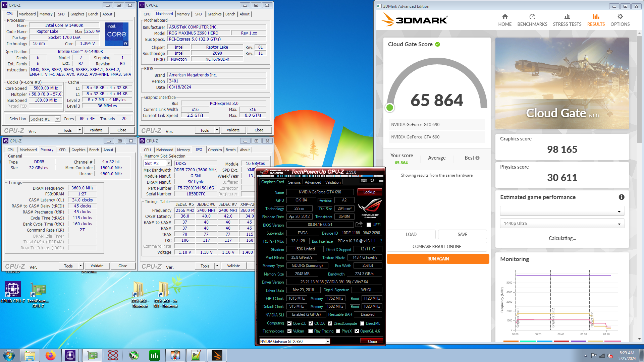This screenshot has height=362, width=644.
Task: Expand Tools arrow in CPU tab window
Action: [x=79, y=130]
